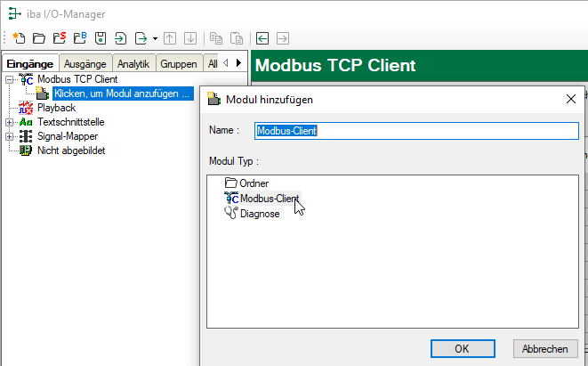Viewport: 588px width, 366px height.
Task: Click the Playback tree icon
Action: click(x=26, y=108)
